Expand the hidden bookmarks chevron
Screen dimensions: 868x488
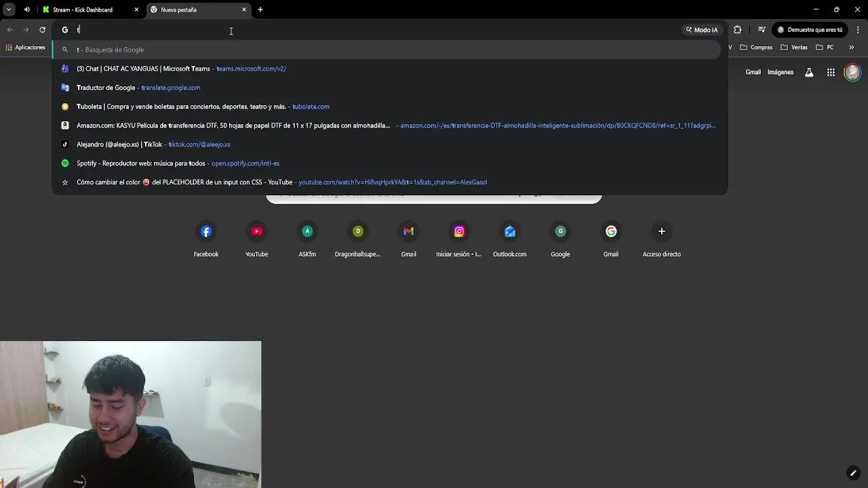[x=852, y=47]
